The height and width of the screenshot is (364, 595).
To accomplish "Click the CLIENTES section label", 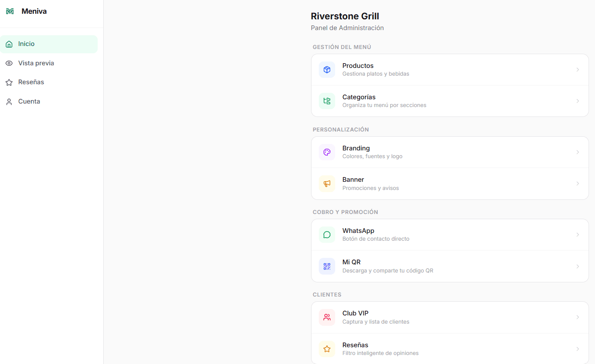I will pyautogui.click(x=327, y=295).
